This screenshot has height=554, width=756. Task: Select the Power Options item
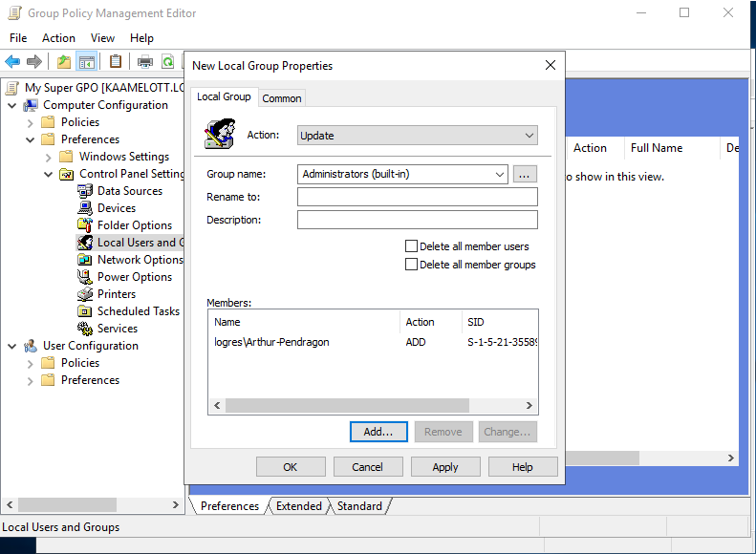click(134, 277)
